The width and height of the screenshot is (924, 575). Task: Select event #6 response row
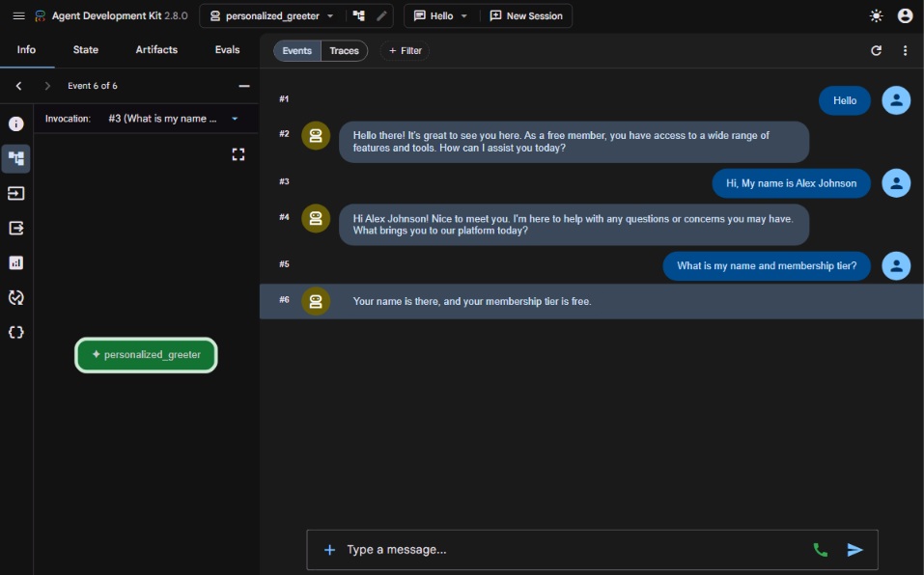click(592, 301)
